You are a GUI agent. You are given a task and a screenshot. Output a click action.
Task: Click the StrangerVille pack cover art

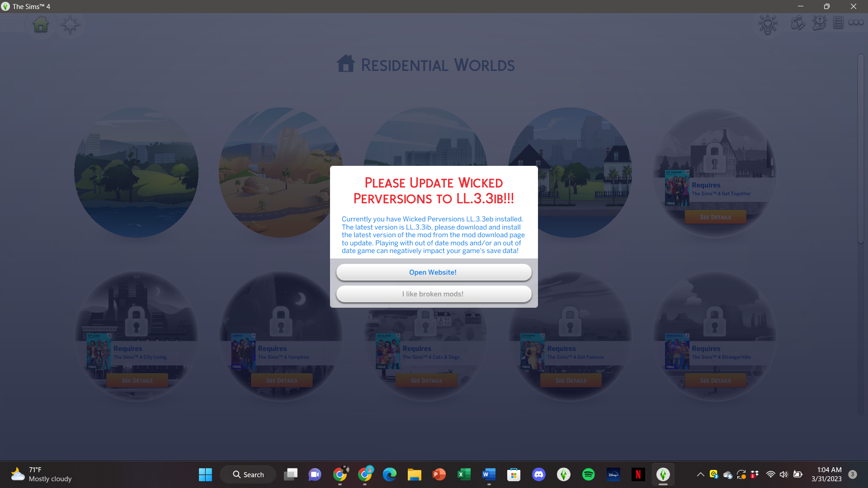click(x=677, y=352)
